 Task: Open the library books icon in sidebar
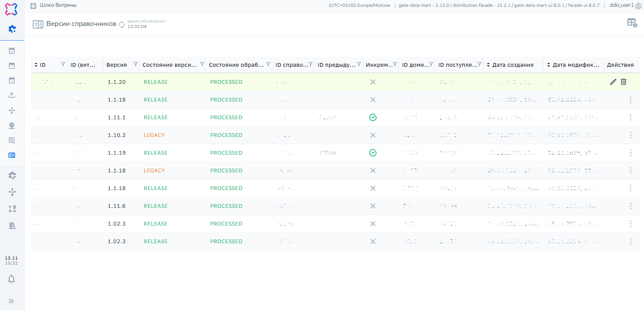pyautogui.click(x=12, y=225)
